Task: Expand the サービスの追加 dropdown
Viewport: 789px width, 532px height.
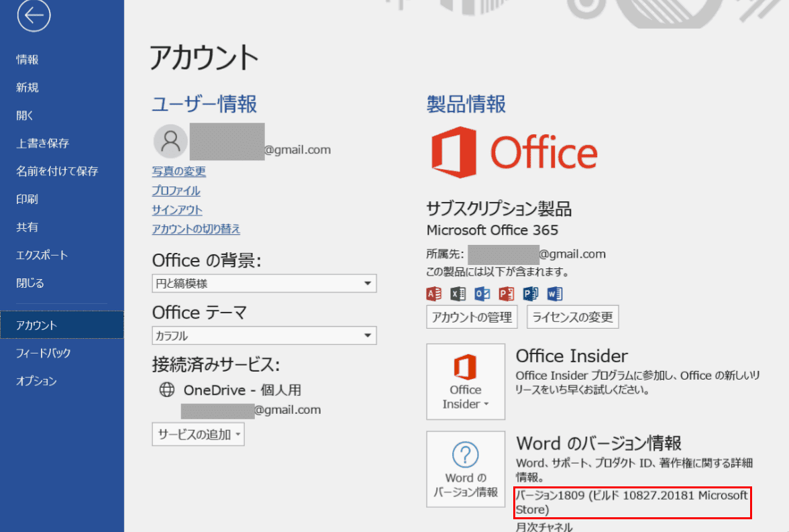Action: click(x=199, y=434)
